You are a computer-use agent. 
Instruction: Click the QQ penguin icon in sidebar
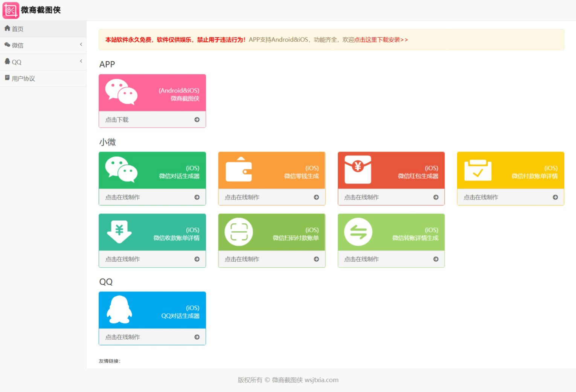point(7,61)
